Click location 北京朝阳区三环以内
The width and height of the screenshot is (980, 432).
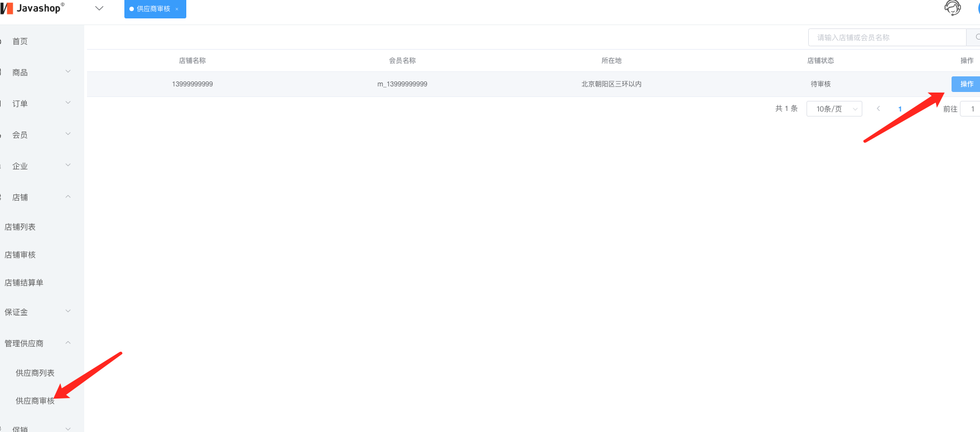pos(611,84)
